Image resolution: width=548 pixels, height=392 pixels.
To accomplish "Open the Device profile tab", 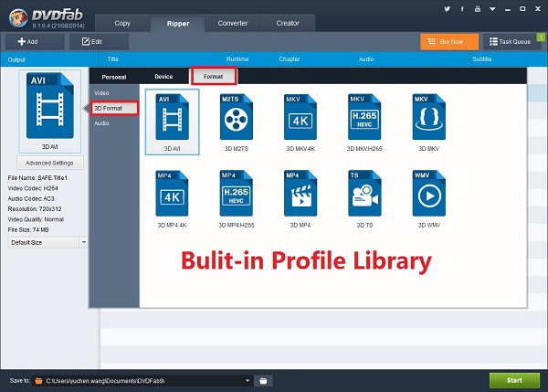I will [x=163, y=76].
